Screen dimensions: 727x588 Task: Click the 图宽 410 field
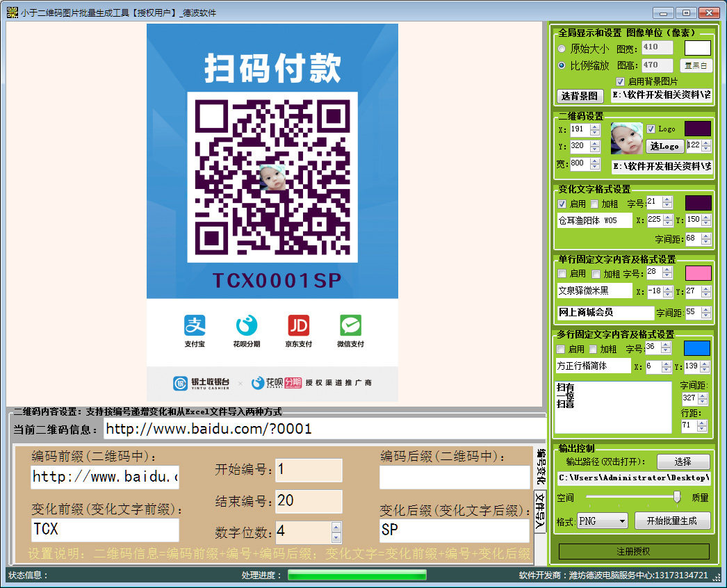[657, 47]
